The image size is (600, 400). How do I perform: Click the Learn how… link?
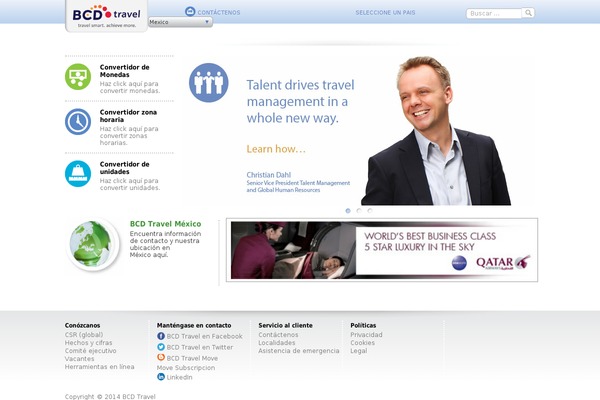pyautogui.click(x=276, y=149)
